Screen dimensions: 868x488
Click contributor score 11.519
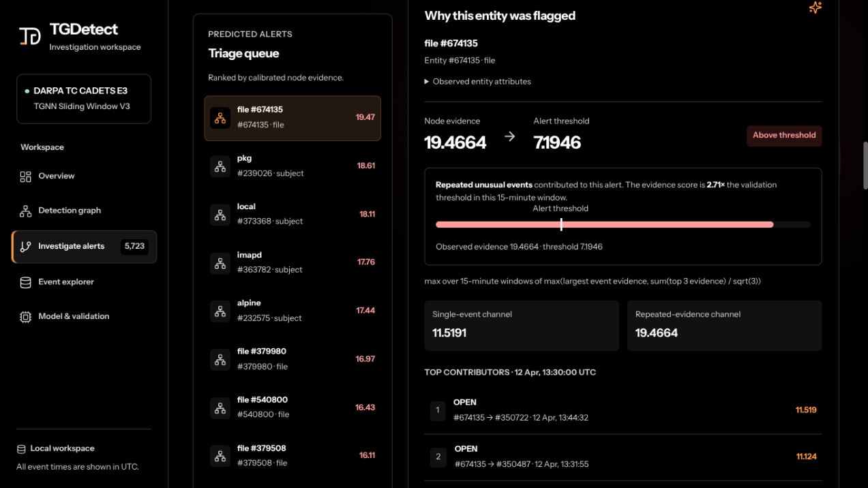[x=806, y=410]
